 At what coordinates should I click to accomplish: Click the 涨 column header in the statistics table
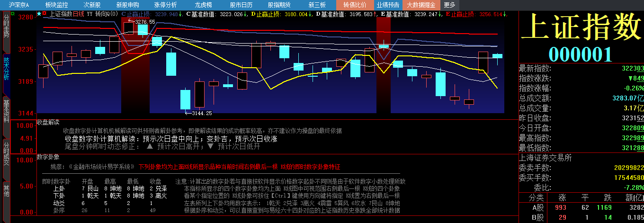(562, 197)
